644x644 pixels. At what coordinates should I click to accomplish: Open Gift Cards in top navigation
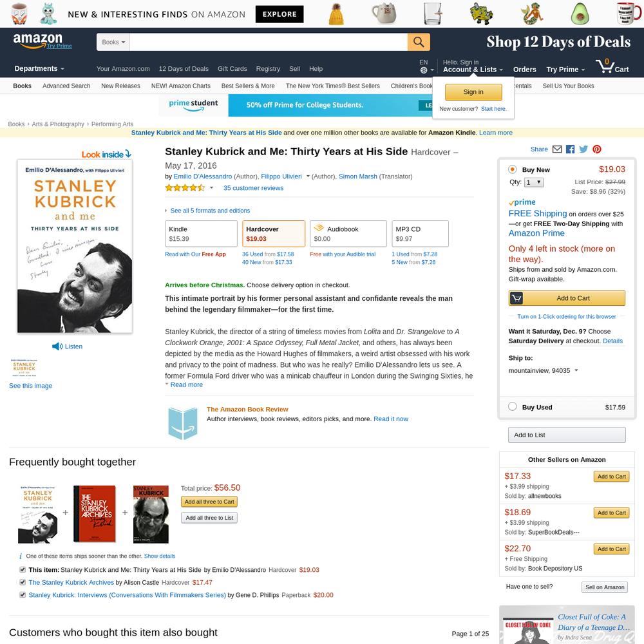(232, 69)
